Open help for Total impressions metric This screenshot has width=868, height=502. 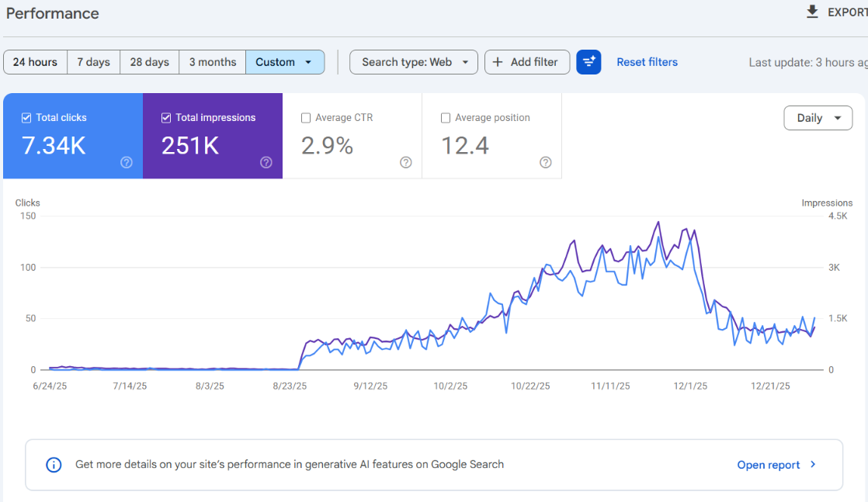266,162
